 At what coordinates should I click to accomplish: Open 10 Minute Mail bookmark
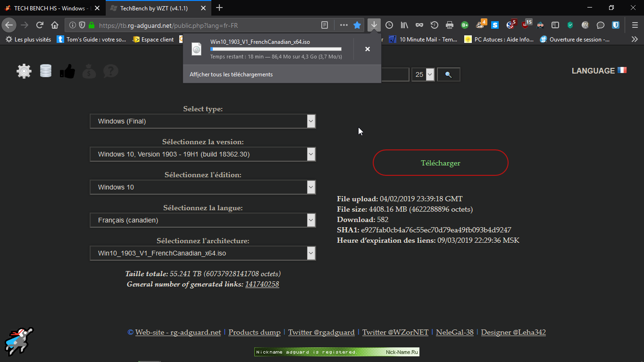[423, 40]
